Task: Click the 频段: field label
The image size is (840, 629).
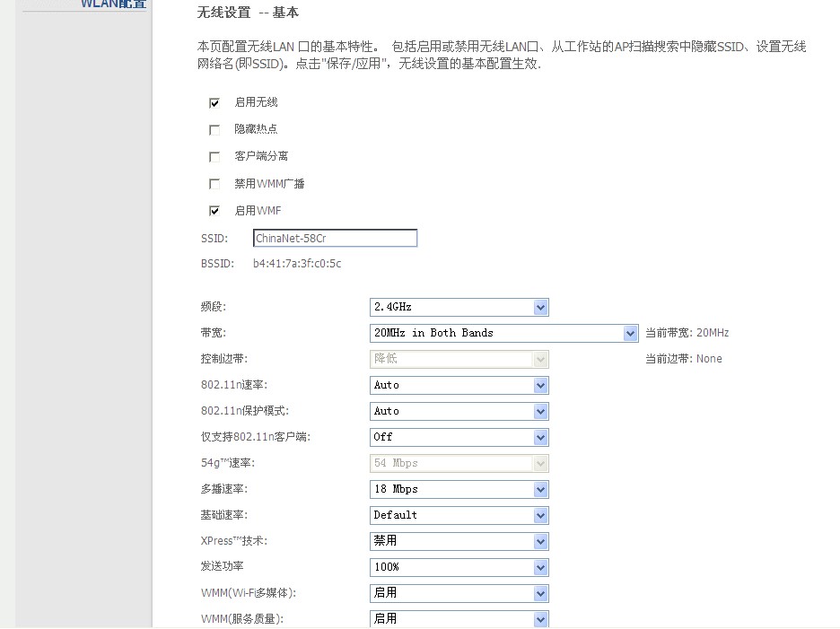Action: click(x=214, y=307)
